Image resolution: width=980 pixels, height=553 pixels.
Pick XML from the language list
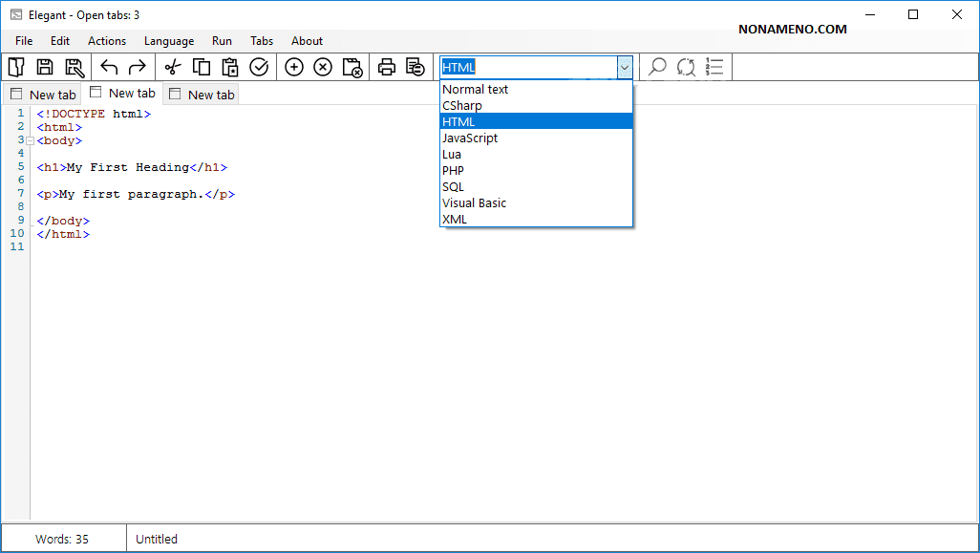[455, 220]
